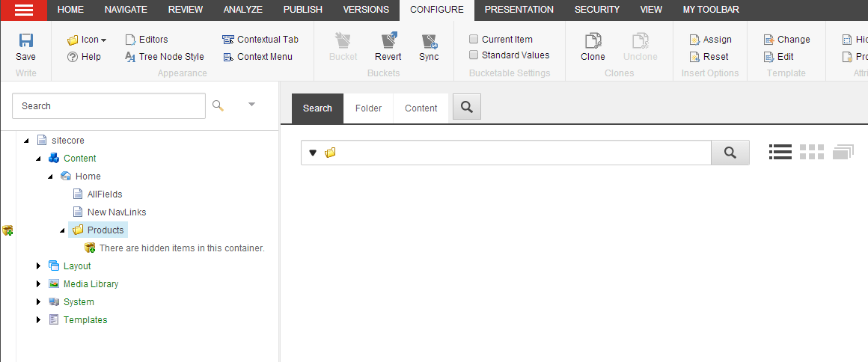This screenshot has height=362, width=868.
Task: Open the VIEW ribbon tab
Action: click(651, 10)
